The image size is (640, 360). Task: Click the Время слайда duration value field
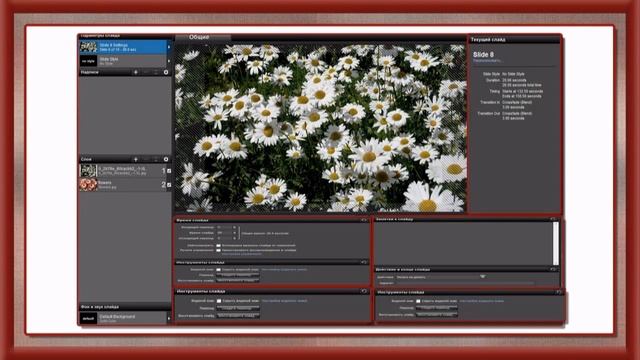coord(224,233)
